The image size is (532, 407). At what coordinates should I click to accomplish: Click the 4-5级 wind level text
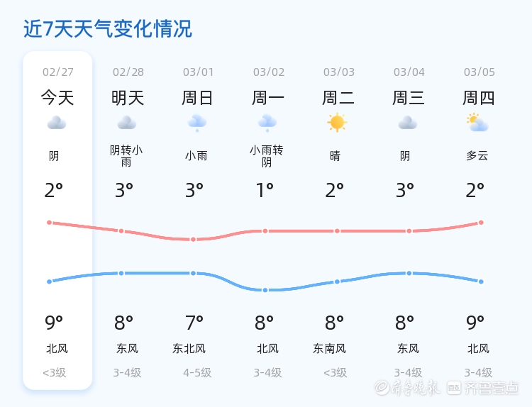(197, 372)
